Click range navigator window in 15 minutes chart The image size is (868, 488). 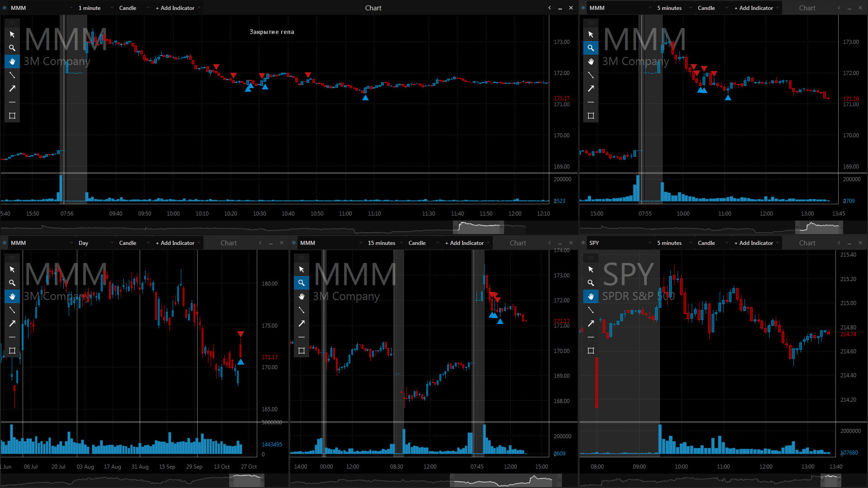coord(506,480)
